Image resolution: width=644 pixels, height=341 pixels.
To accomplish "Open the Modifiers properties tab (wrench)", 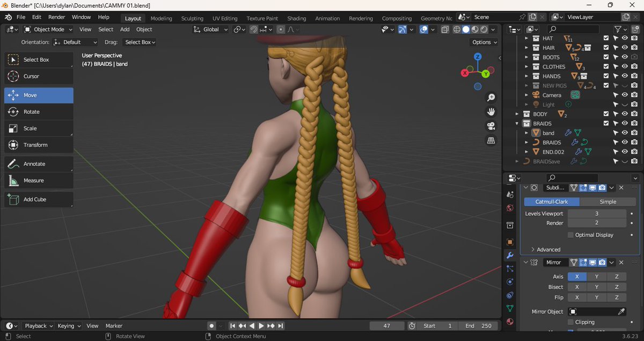I will point(510,255).
